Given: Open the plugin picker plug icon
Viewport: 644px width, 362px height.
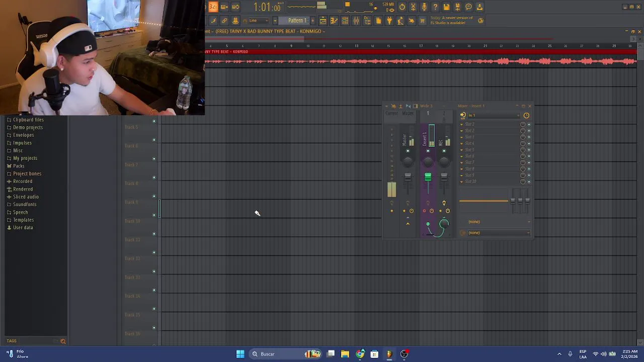Looking at the screenshot, I should coord(389,21).
